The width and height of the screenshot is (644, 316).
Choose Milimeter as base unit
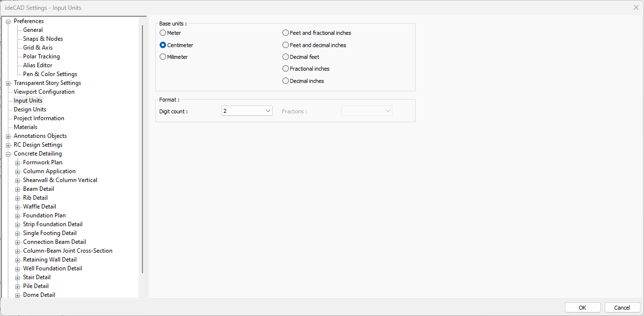[163, 57]
